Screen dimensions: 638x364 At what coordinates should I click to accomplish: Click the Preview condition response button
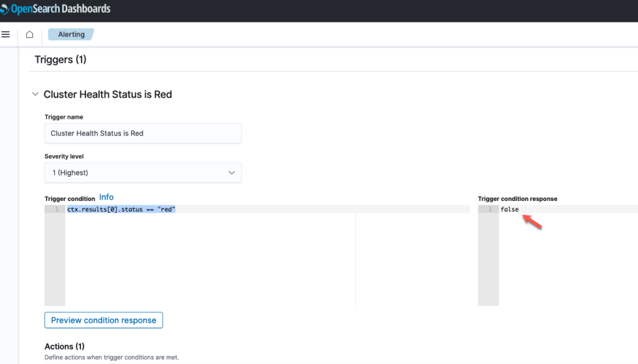104,320
